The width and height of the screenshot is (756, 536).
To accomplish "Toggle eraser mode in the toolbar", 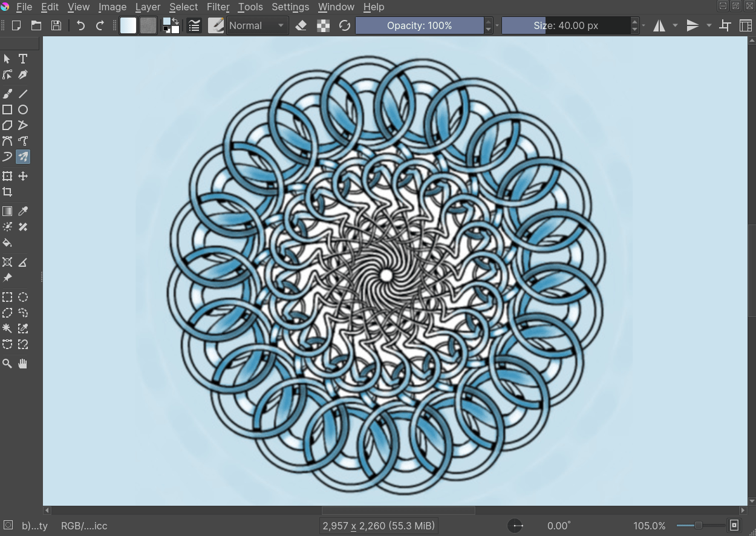I will click(302, 25).
